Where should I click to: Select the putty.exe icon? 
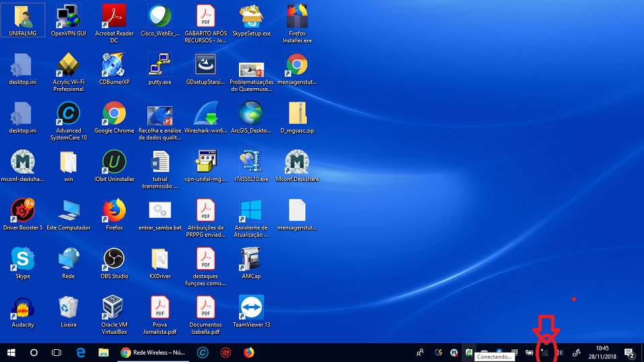(159, 68)
